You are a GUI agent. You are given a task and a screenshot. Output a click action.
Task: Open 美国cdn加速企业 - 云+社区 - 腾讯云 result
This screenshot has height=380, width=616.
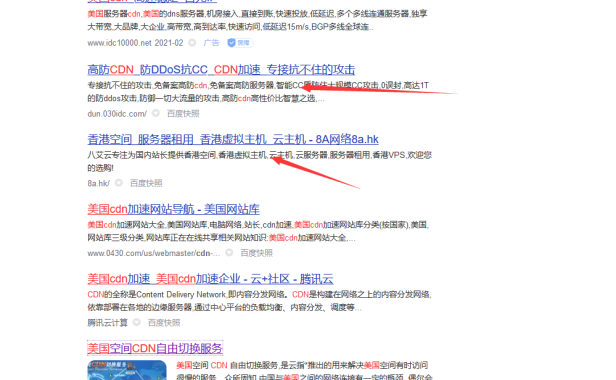(x=210, y=279)
